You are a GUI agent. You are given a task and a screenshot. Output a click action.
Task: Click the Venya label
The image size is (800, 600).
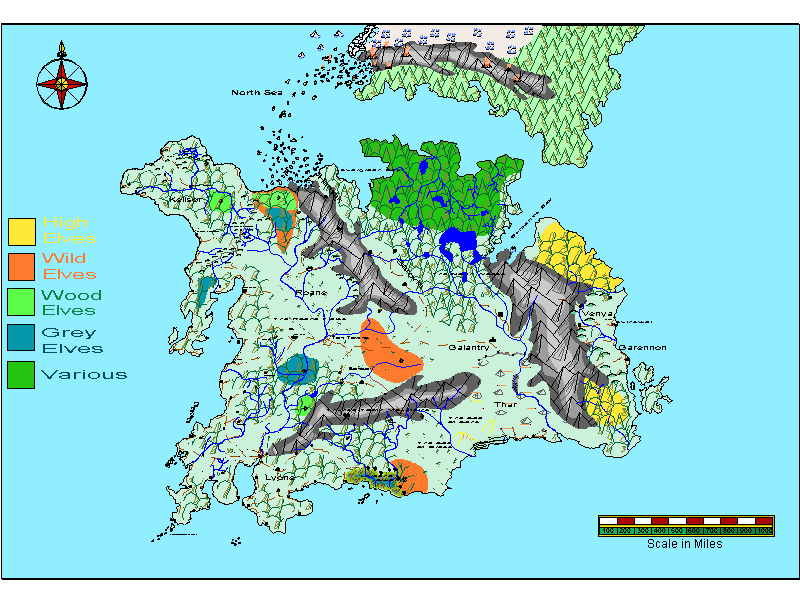[x=597, y=313]
